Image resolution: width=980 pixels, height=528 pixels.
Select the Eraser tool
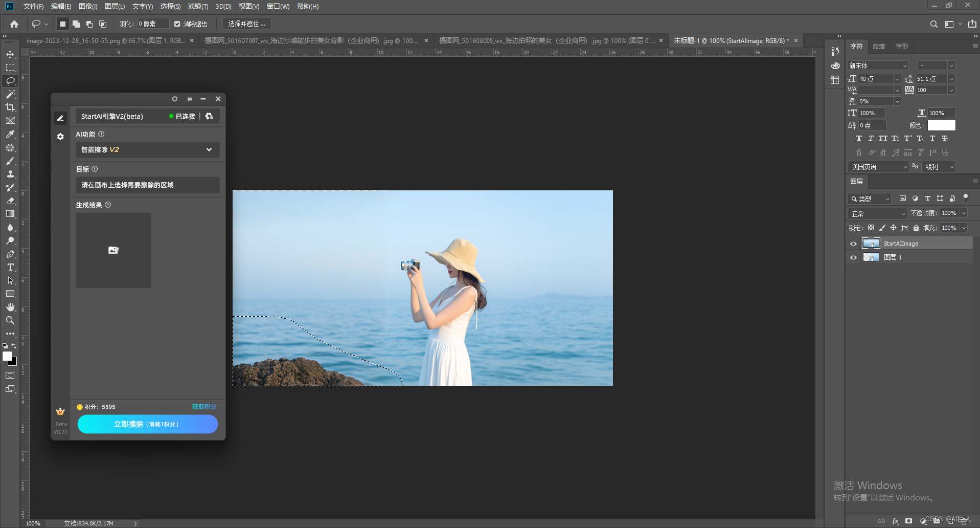(x=10, y=201)
